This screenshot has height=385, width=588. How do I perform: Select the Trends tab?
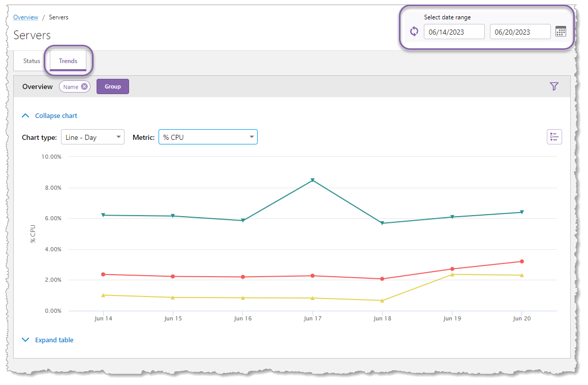coord(68,61)
